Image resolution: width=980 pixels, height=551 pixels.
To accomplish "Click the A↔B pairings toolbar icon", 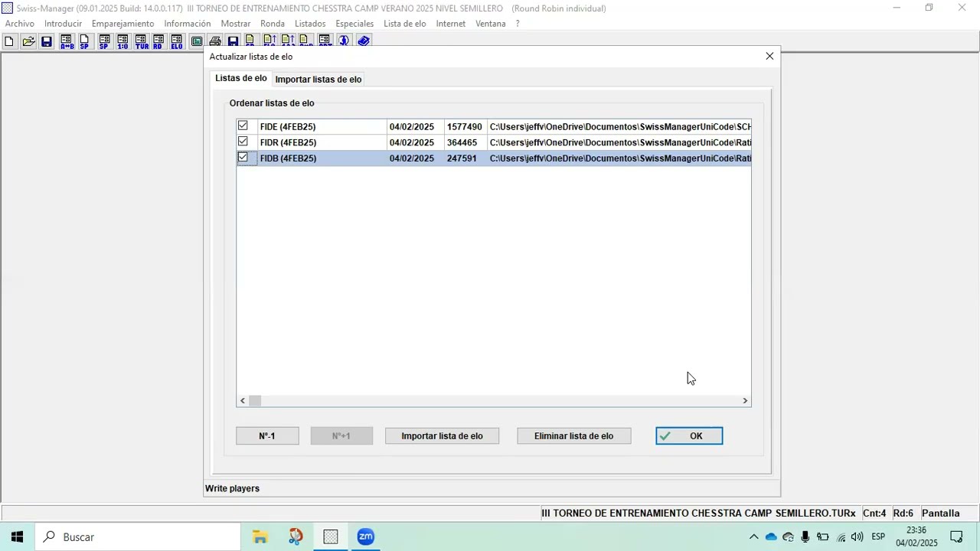I will [x=67, y=41].
